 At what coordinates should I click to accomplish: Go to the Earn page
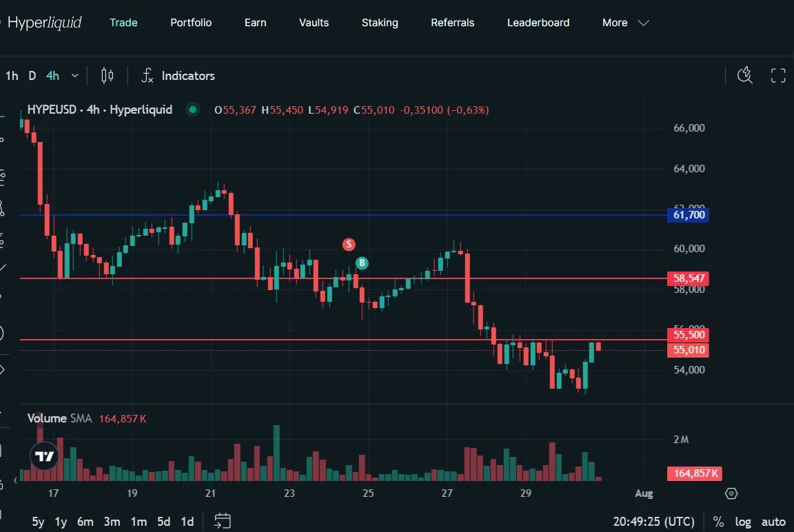255,23
